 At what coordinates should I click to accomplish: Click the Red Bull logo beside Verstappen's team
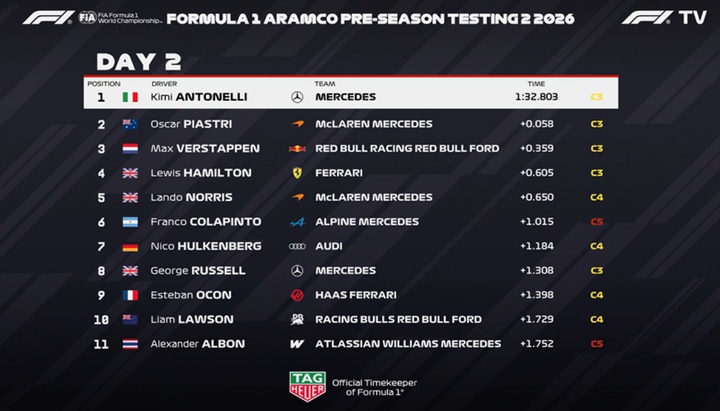[296, 148]
